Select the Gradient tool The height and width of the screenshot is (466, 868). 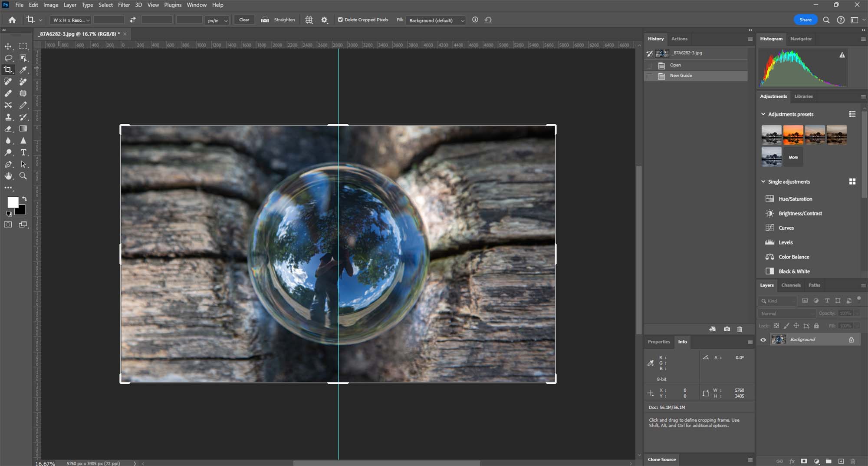pyautogui.click(x=23, y=129)
